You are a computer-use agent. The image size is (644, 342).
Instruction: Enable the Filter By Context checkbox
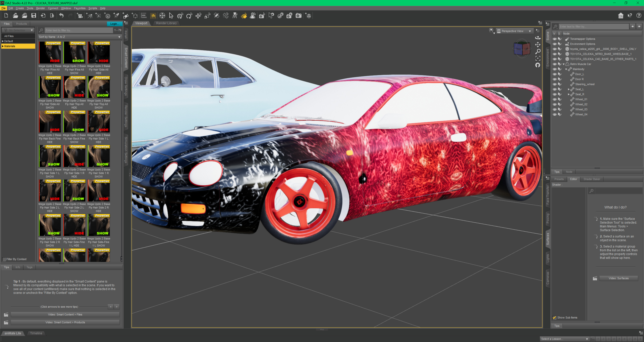click(4, 259)
